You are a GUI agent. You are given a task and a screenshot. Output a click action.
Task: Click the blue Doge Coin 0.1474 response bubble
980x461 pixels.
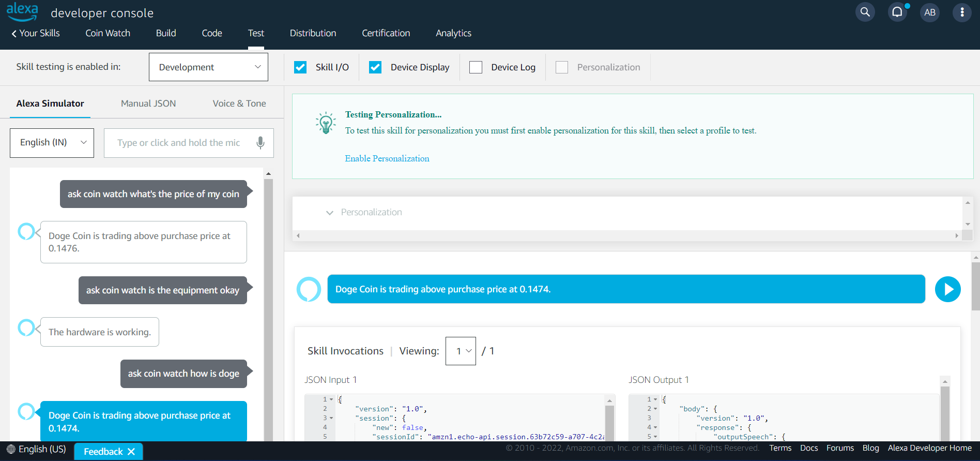point(144,421)
